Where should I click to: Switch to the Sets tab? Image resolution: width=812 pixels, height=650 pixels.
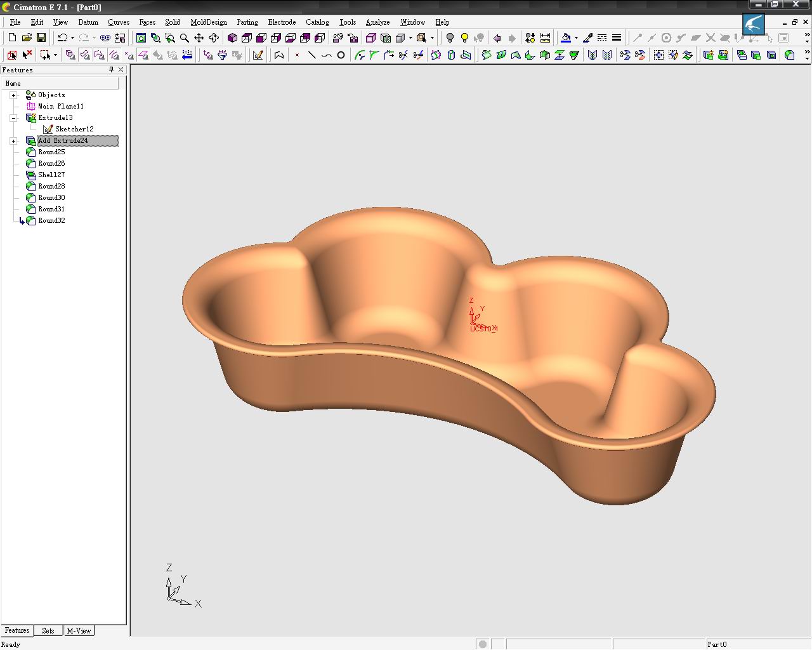48,631
